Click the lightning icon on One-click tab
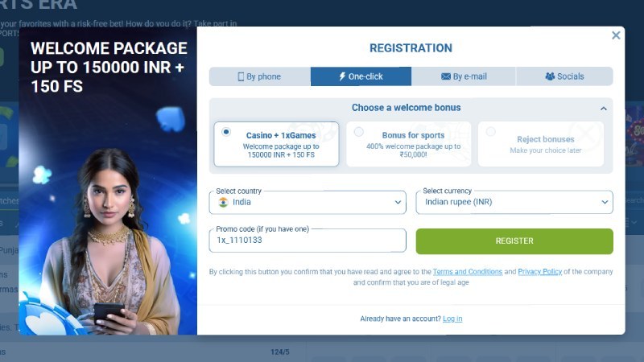The image size is (644, 362). (x=342, y=76)
